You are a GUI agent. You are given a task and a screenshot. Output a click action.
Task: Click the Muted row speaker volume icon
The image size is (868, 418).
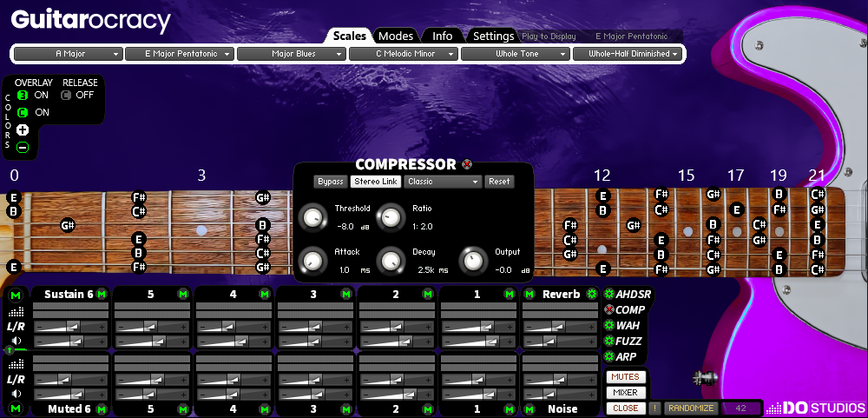tap(17, 394)
